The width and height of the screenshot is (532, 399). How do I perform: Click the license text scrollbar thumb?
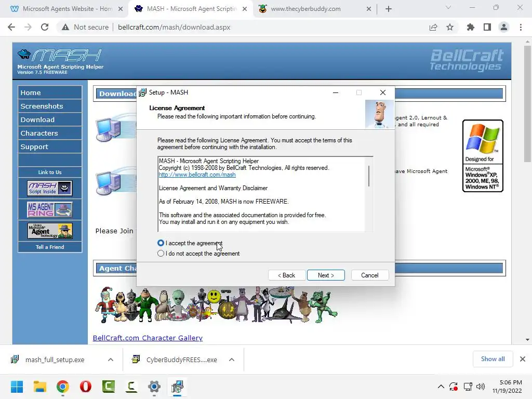click(x=369, y=176)
